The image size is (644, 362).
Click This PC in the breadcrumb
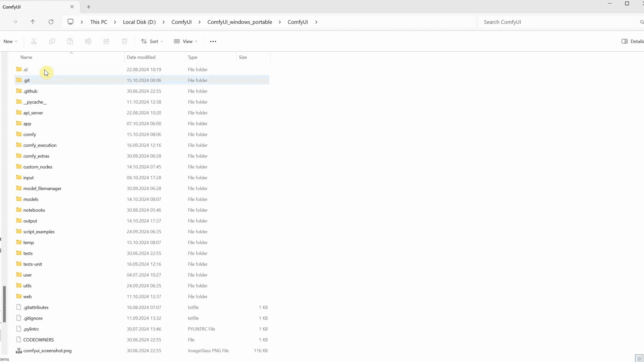pos(99,22)
